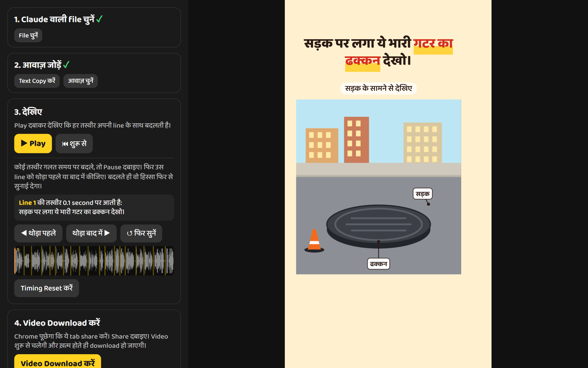588x368 pixels.
Task: Click the 'Line 1' timing info text
Action: [x=27, y=203]
